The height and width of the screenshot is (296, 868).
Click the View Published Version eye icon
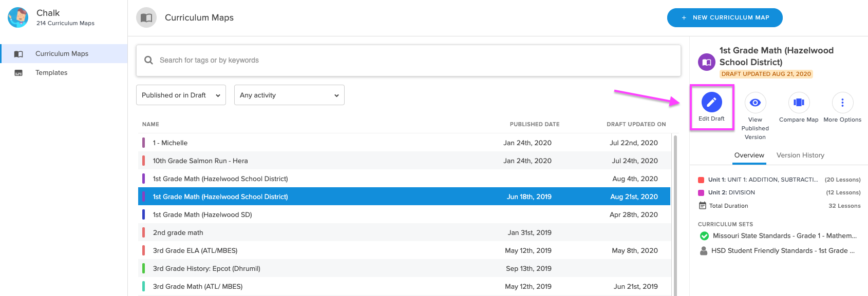tap(755, 103)
